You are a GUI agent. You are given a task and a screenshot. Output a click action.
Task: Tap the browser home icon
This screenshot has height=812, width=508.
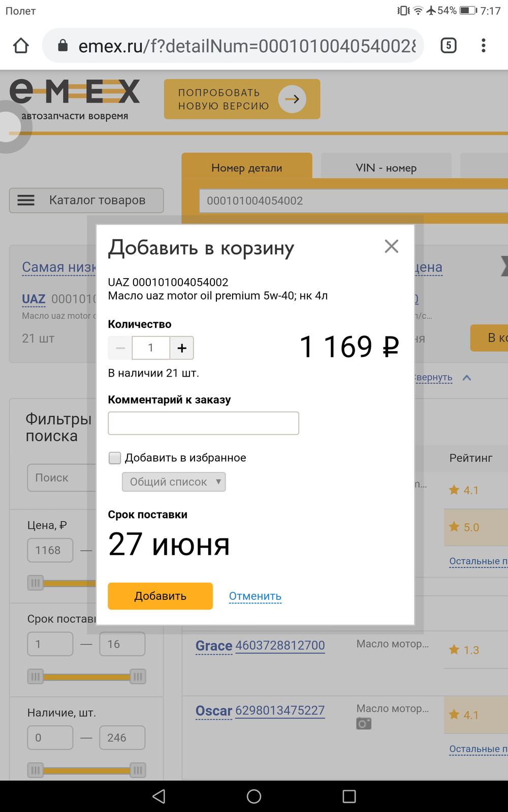click(21, 46)
